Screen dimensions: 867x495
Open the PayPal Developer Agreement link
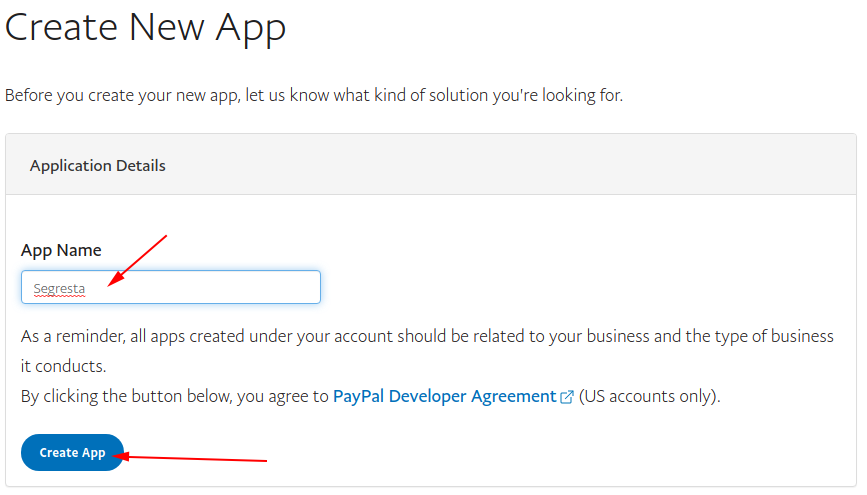pyautogui.click(x=444, y=396)
